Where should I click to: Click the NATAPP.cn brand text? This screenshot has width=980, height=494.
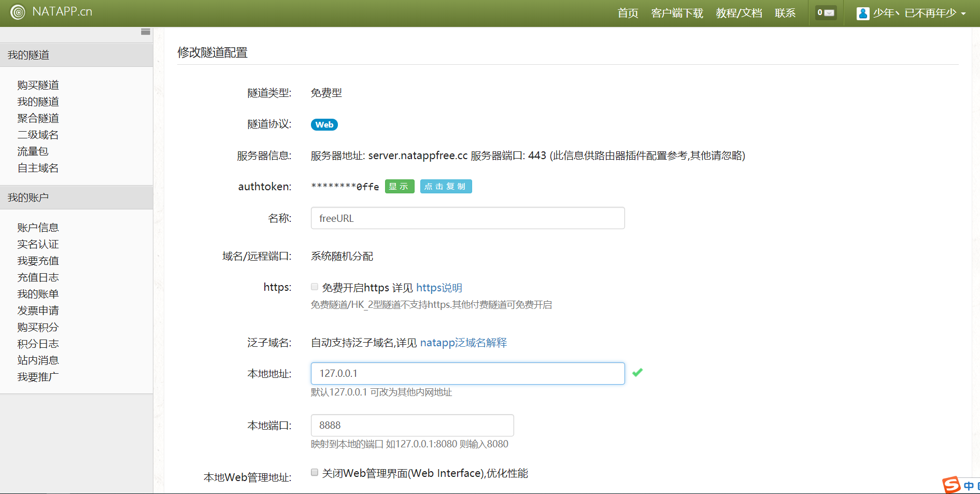(x=62, y=12)
